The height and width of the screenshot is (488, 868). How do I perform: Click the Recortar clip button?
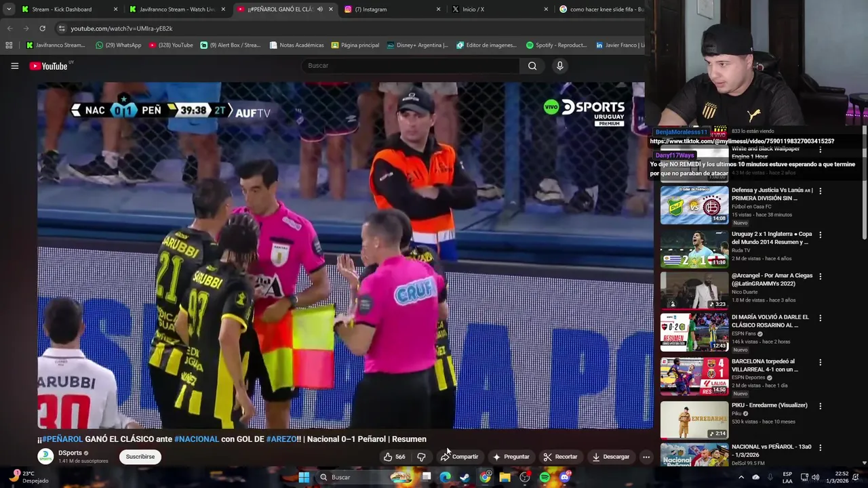click(560, 457)
